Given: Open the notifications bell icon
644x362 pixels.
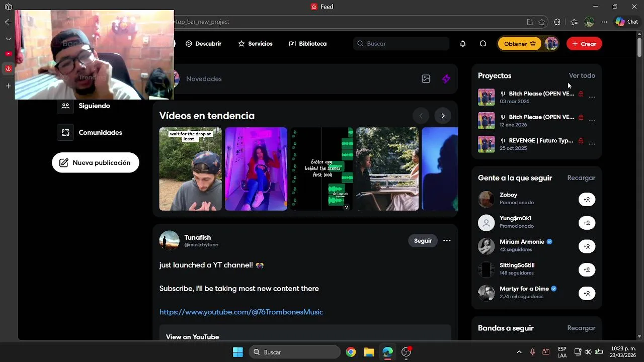Looking at the screenshot, I should coord(463,44).
